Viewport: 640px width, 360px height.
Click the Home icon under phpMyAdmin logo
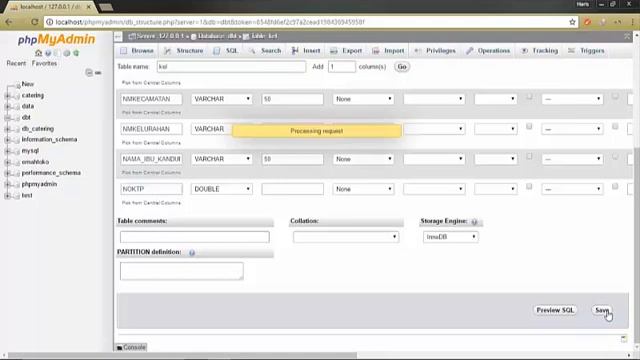point(38,53)
